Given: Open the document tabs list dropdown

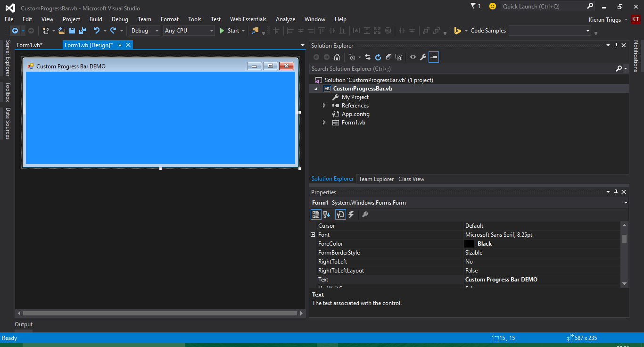Looking at the screenshot, I should (303, 45).
